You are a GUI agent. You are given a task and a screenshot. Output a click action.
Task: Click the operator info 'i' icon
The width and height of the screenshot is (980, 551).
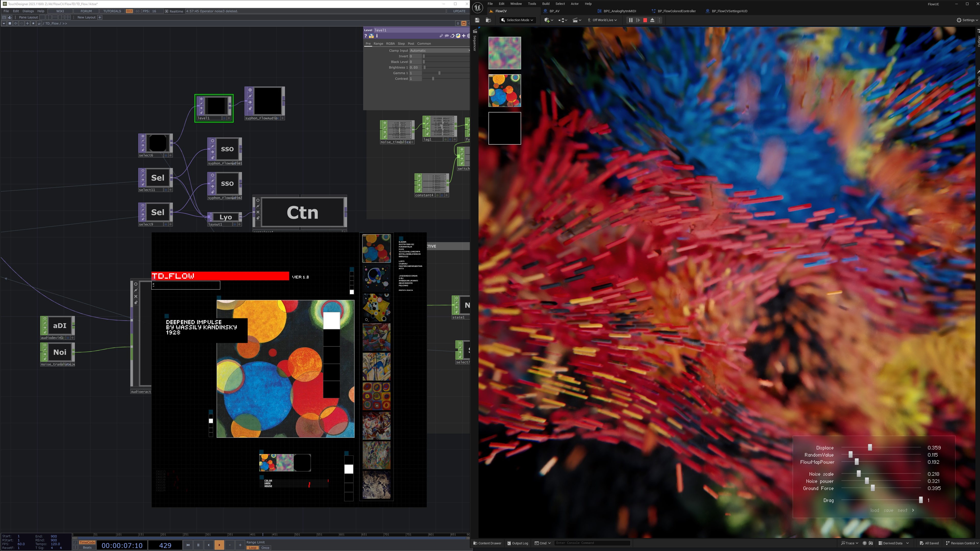(377, 36)
